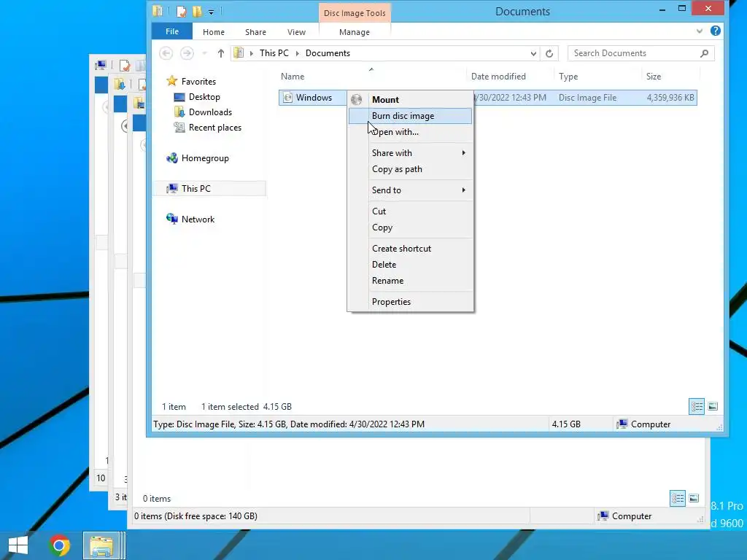Expand the root breadcrumb arrow before This PC
This screenshot has width=747, height=560.
tap(252, 53)
